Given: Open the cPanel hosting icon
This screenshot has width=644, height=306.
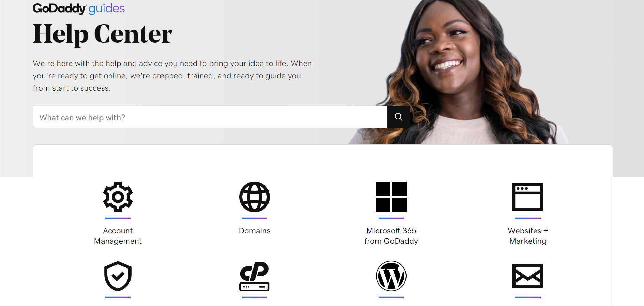Looking at the screenshot, I should tap(254, 276).
